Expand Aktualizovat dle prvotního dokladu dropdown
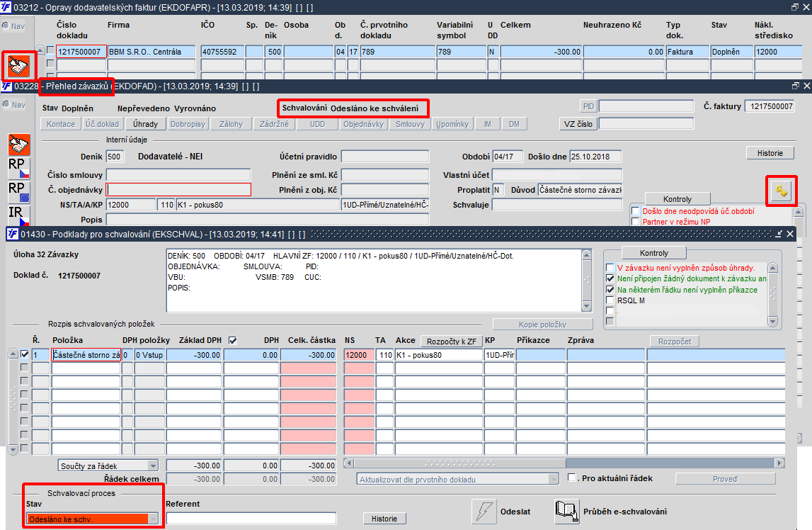 pyautogui.click(x=554, y=479)
